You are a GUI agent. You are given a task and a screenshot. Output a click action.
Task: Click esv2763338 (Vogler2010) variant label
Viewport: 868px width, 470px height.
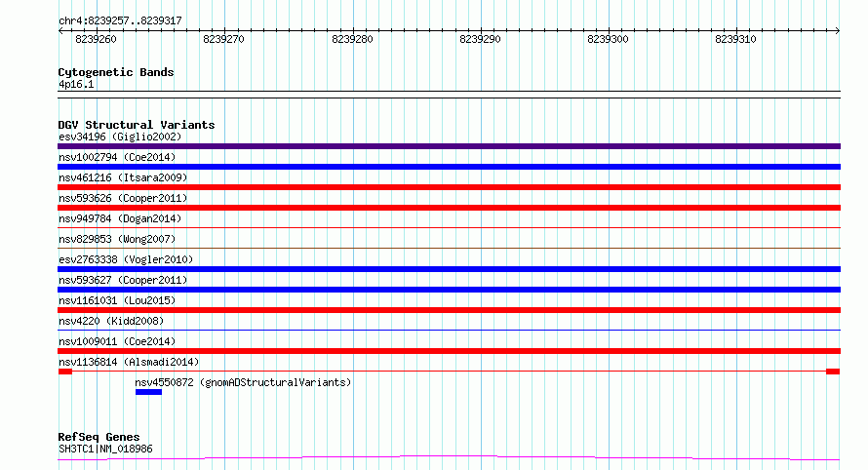coord(126,259)
